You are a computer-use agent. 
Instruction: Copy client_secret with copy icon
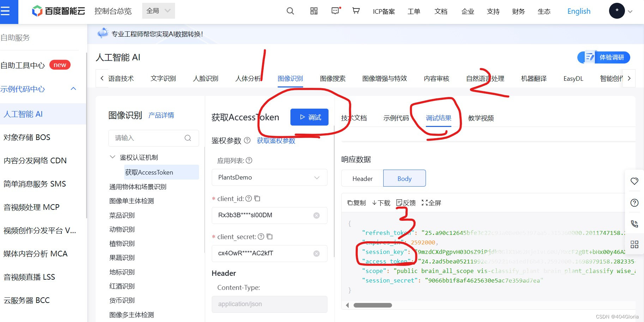[270, 237]
